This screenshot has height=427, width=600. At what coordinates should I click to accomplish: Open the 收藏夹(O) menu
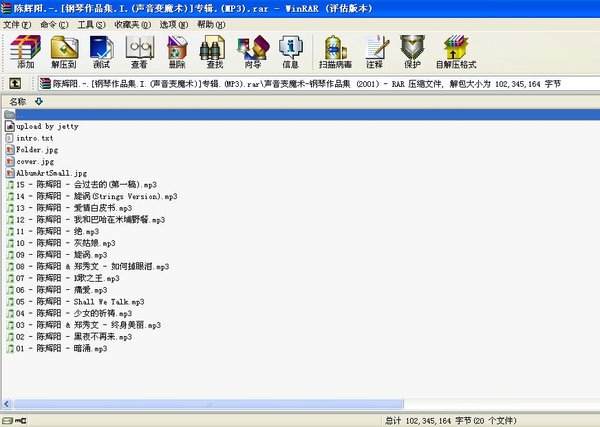pyautogui.click(x=132, y=25)
